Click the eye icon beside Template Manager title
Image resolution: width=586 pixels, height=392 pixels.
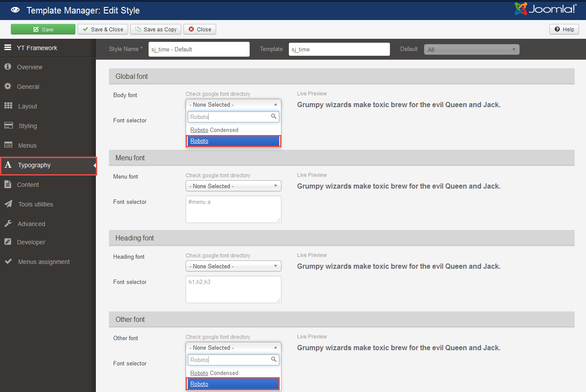pyautogui.click(x=15, y=10)
